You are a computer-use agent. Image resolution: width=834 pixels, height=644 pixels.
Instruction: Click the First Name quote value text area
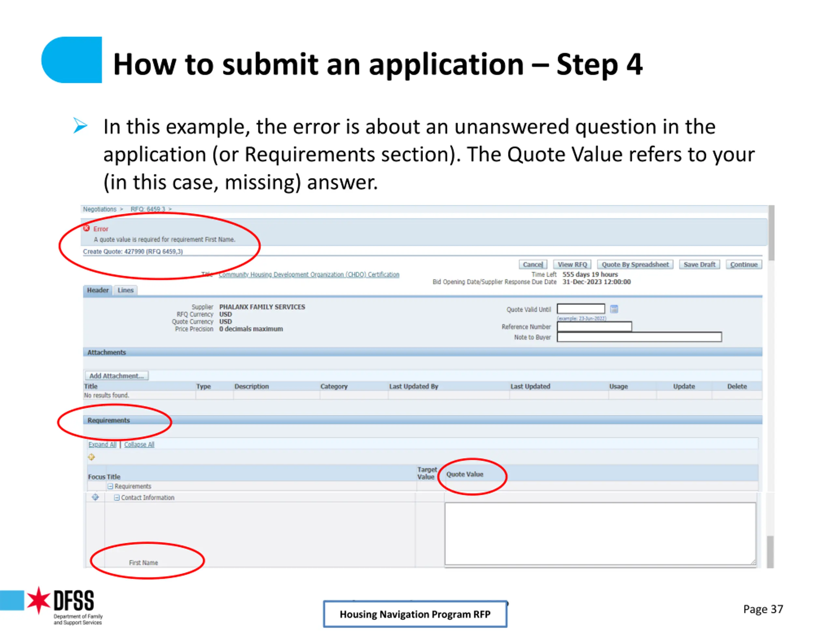pyautogui.click(x=600, y=533)
